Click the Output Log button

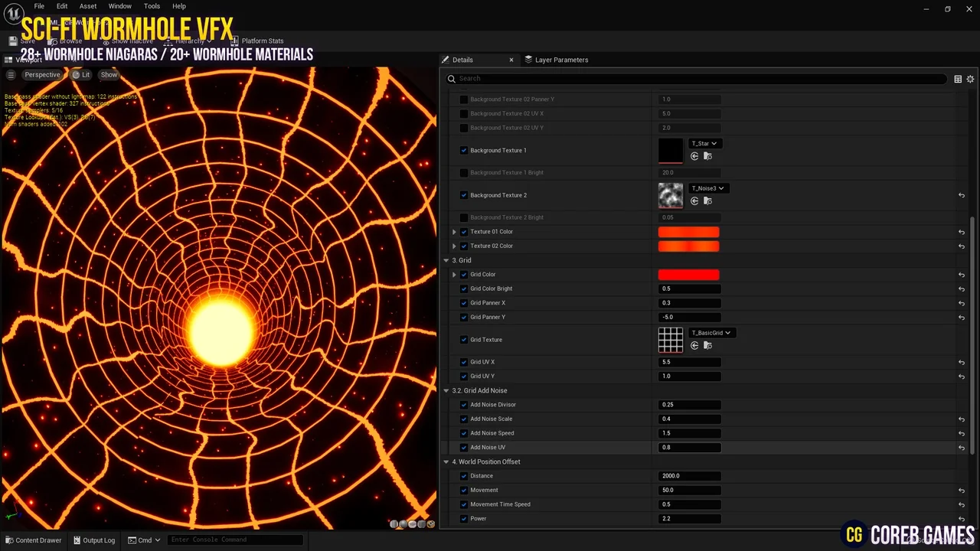tap(93, 540)
